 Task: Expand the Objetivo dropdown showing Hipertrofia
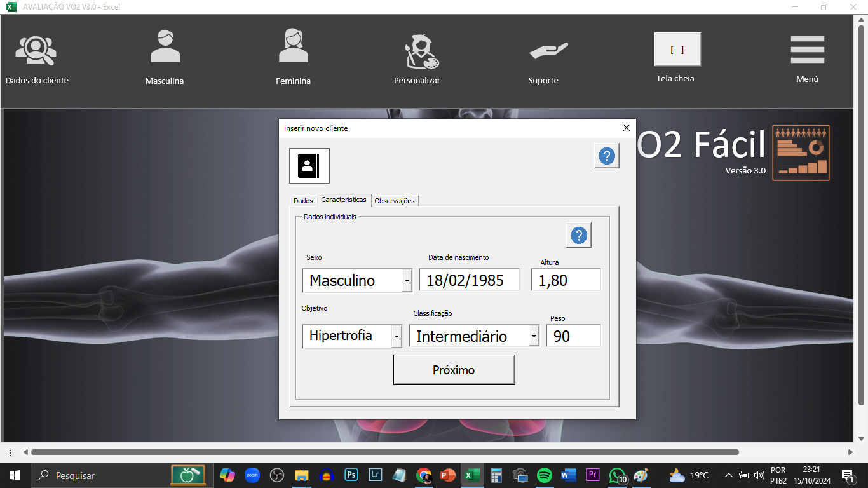coord(397,336)
